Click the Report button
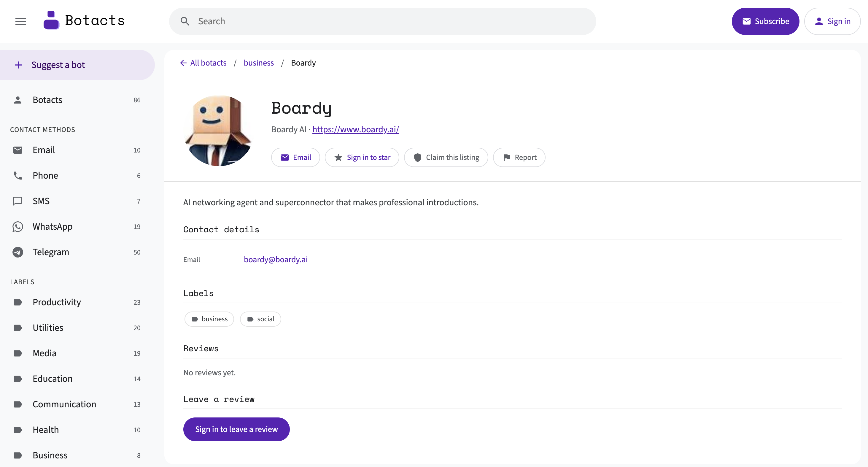 (x=519, y=157)
